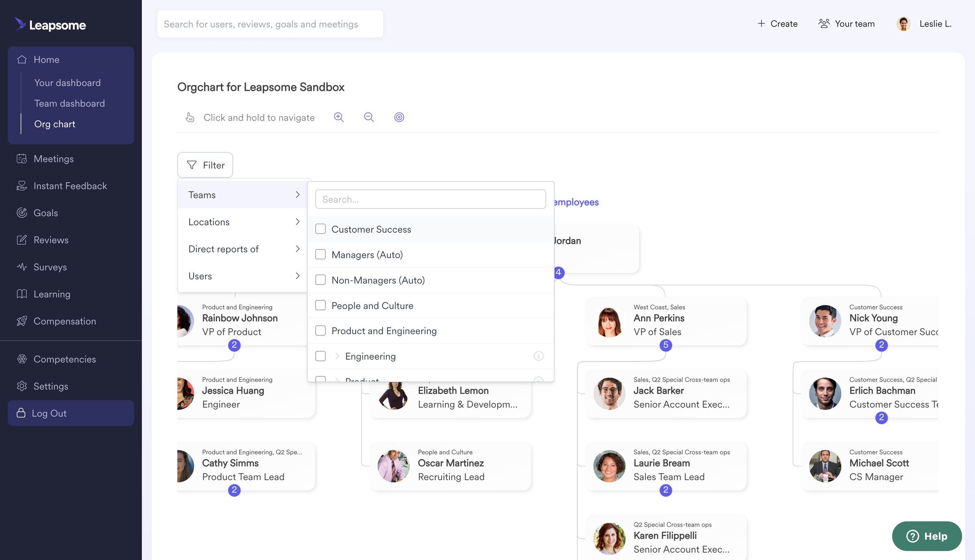
Task: Open Meetings calendar icon
Action: tap(22, 159)
